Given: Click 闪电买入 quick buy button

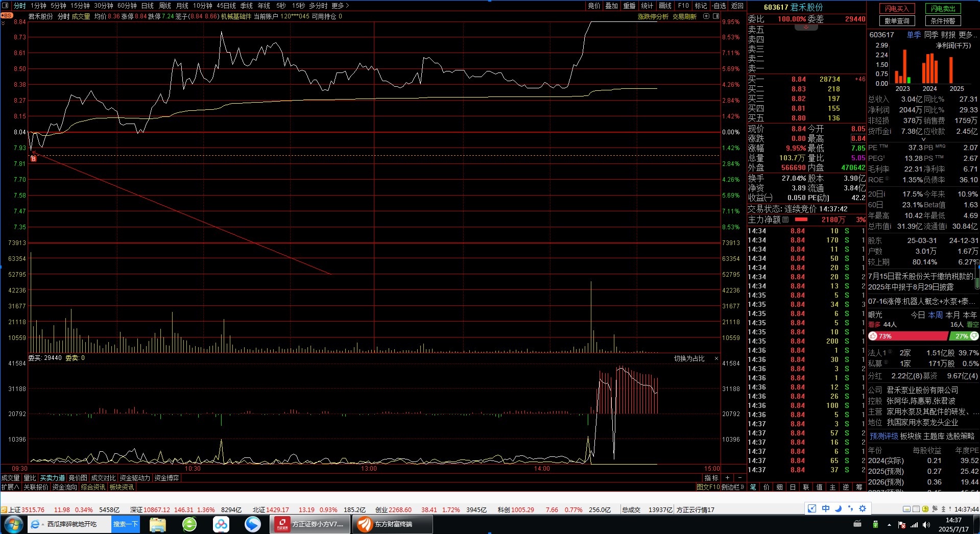Looking at the screenshot, I should click(897, 9).
